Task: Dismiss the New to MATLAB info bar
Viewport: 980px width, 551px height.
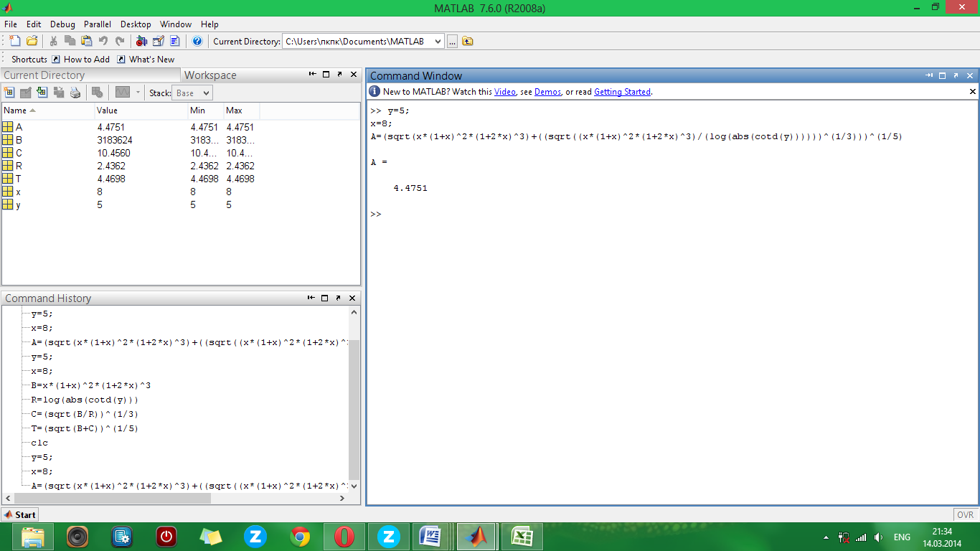Action: point(973,91)
